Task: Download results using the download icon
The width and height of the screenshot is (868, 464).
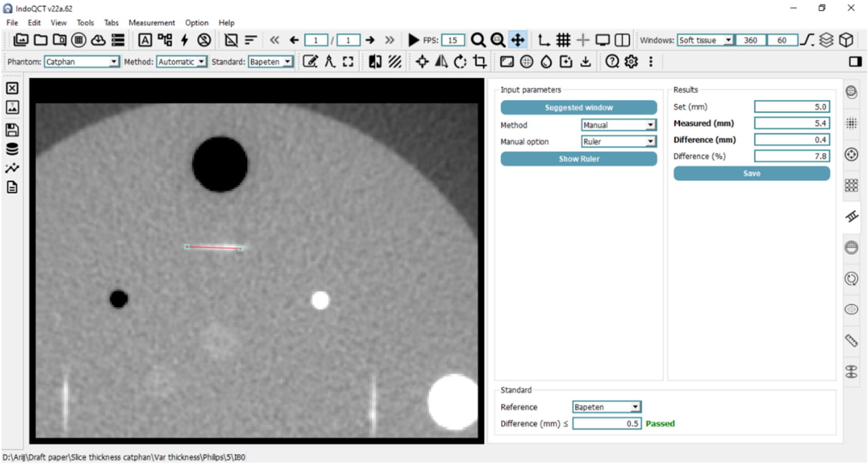Action: [x=585, y=62]
